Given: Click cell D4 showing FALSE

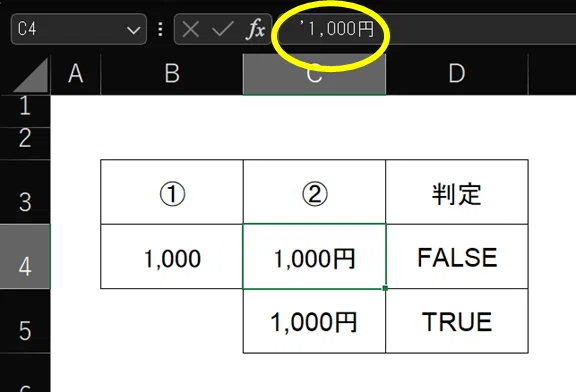Looking at the screenshot, I should click(x=457, y=256).
